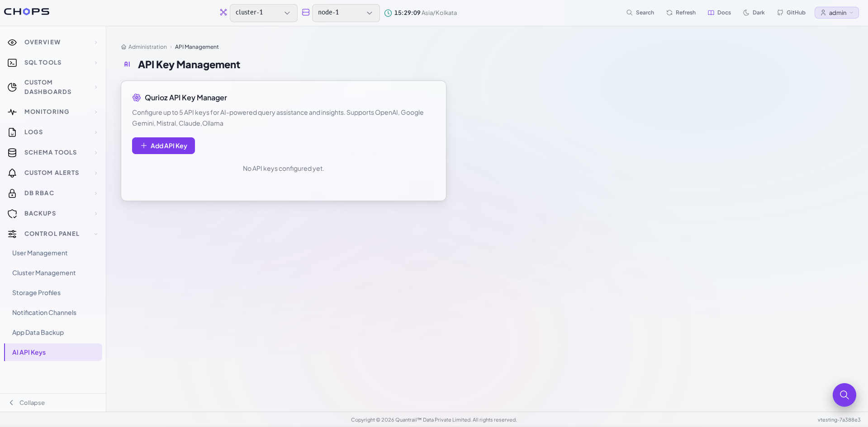
Task: Open the node-1 dropdown
Action: click(346, 13)
